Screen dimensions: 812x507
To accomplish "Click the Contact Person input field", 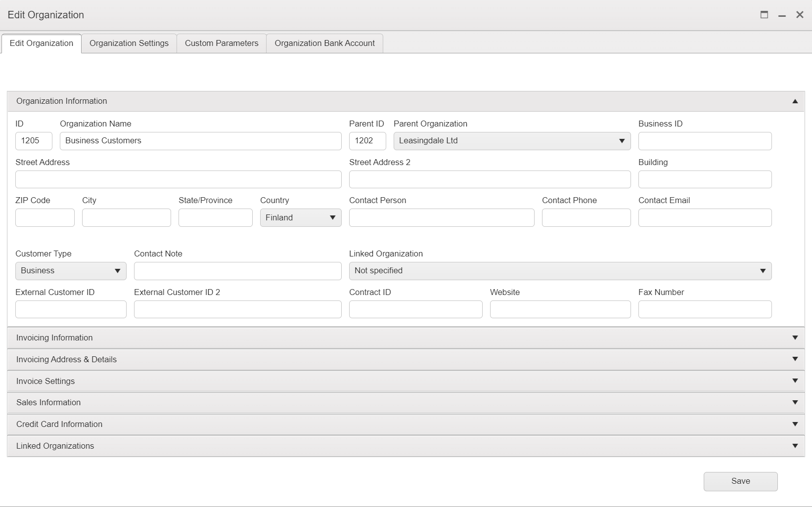I will click(442, 218).
